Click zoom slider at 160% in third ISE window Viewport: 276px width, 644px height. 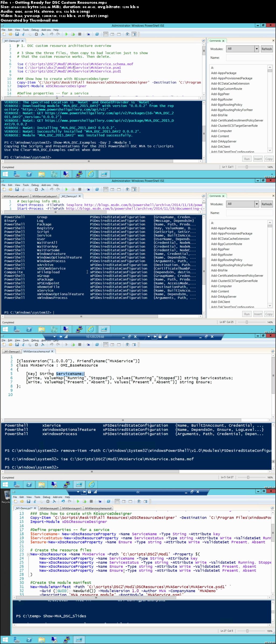(248, 477)
